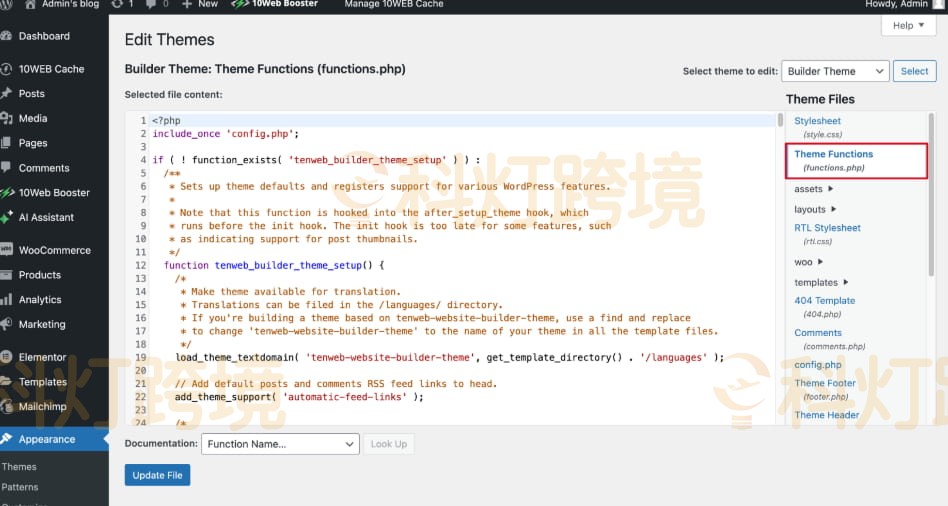Click the Analytics bar chart icon
This screenshot has height=506, width=948.
click(7, 300)
